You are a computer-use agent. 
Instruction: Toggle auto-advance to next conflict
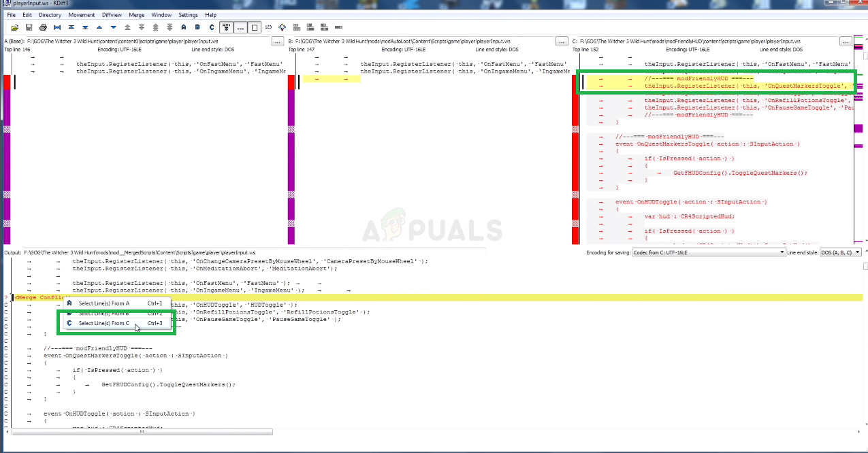[x=227, y=27]
